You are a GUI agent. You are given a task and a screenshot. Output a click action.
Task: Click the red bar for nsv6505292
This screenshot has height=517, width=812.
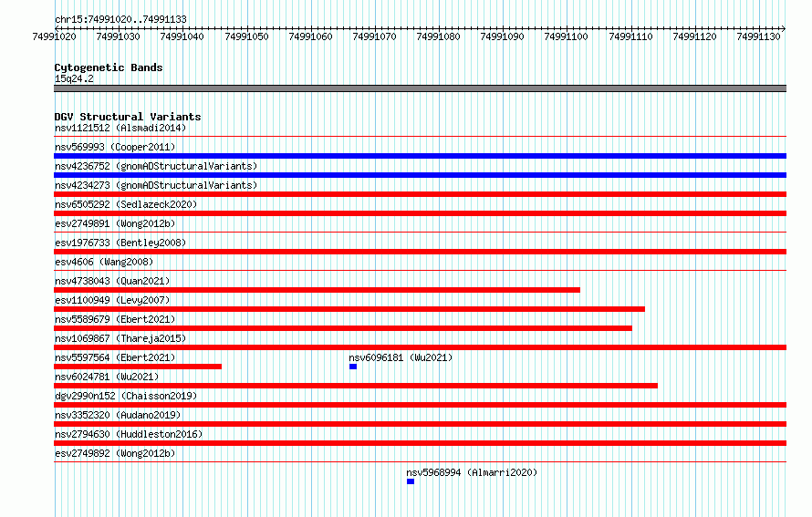[x=420, y=213]
